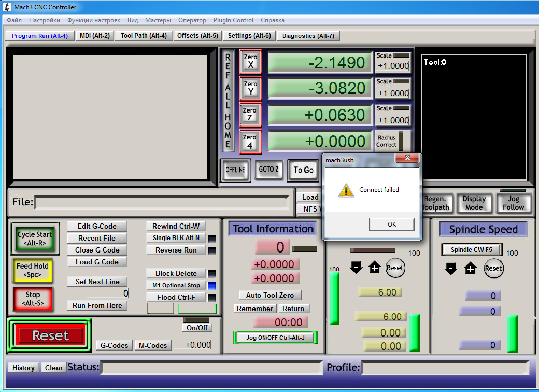Decrease feed rate with down arrow
The width and height of the screenshot is (539, 392).
tap(356, 267)
